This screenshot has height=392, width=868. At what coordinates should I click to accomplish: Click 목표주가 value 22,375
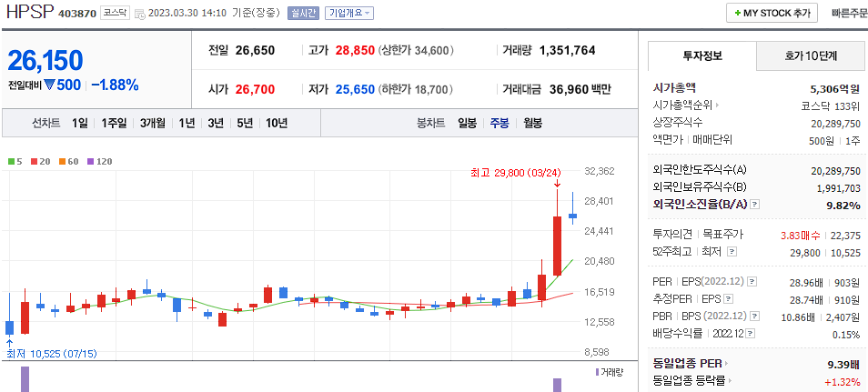pyautogui.click(x=845, y=235)
